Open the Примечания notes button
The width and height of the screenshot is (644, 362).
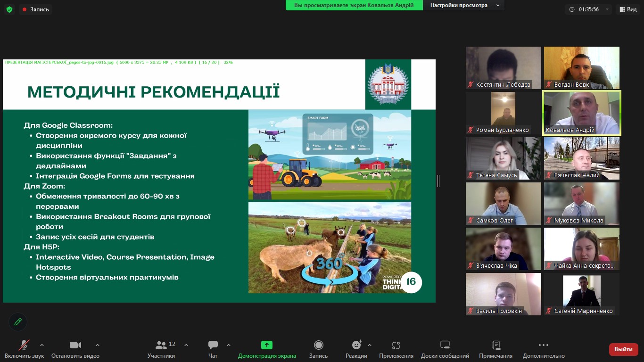click(495, 346)
